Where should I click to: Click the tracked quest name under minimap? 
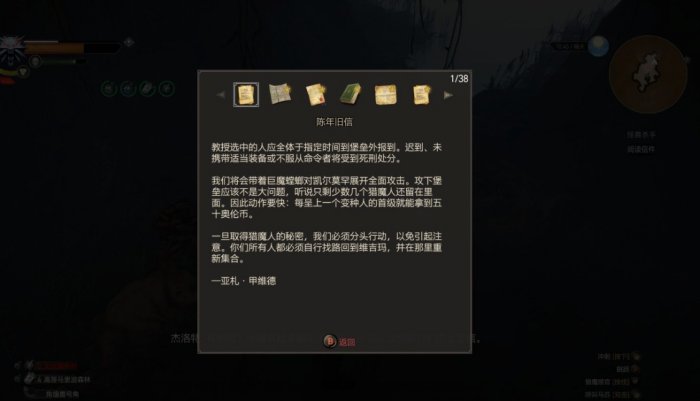coord(641,134)
